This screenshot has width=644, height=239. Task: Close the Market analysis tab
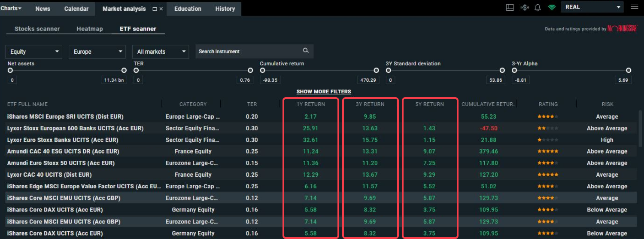point(161,9)
